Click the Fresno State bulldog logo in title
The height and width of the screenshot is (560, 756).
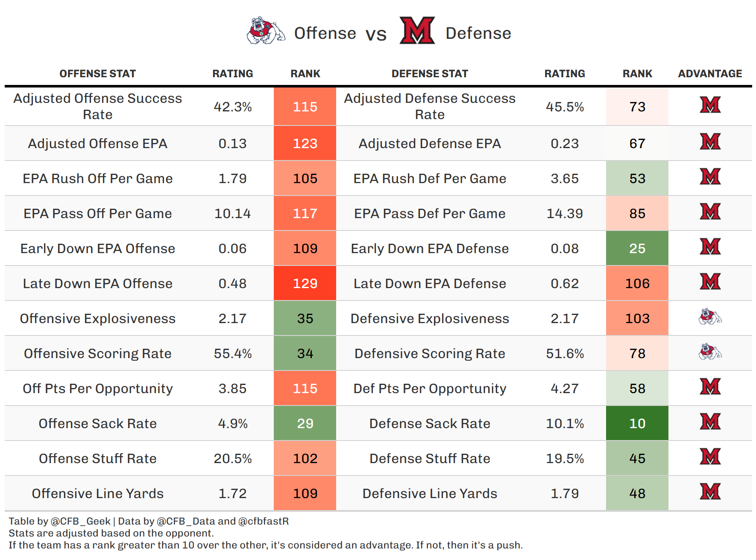coord(265,31)
